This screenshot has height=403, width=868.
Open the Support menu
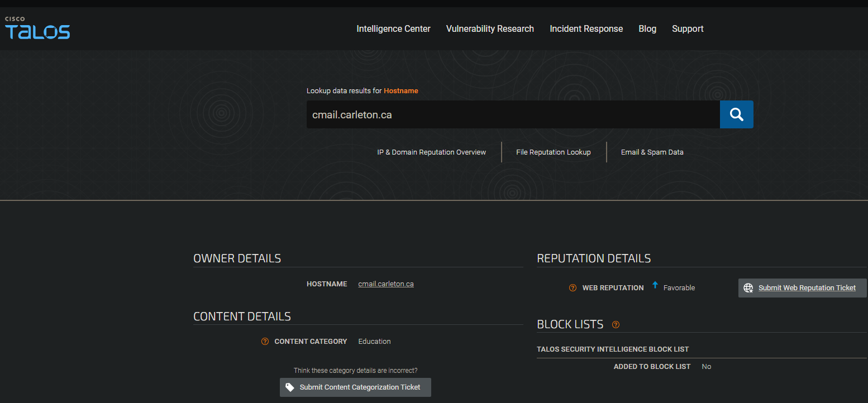pos(688,29)
